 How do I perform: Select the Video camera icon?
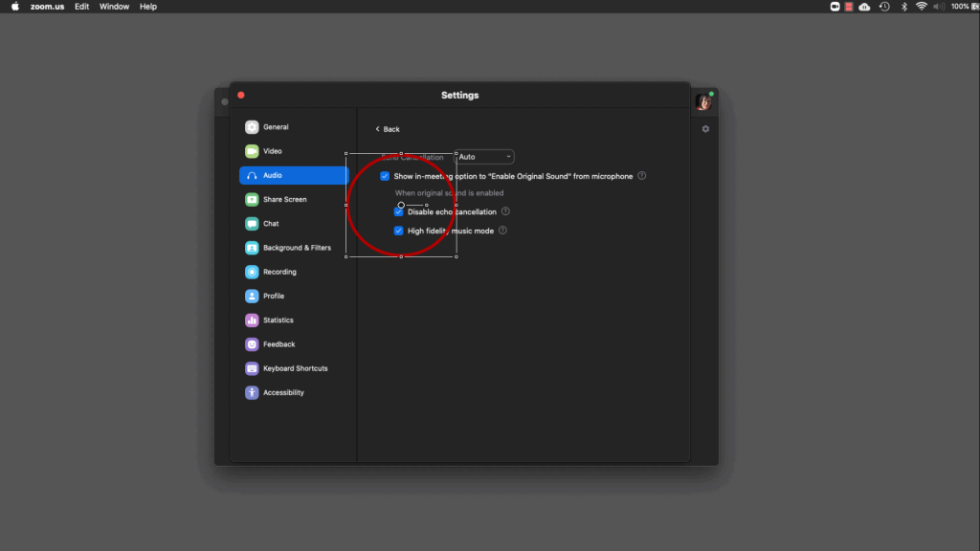coord(252,151)
